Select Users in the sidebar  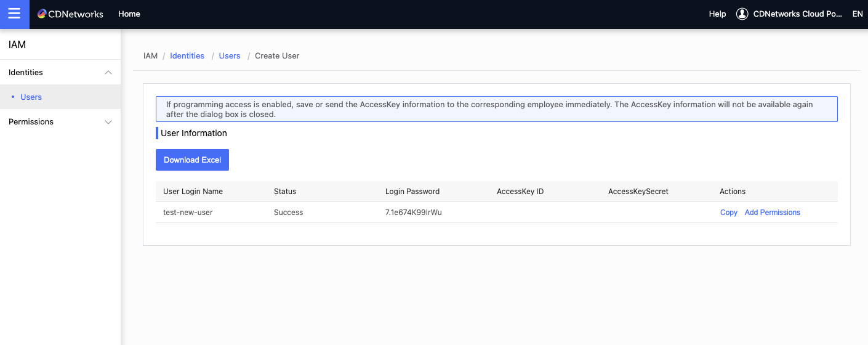31,97
